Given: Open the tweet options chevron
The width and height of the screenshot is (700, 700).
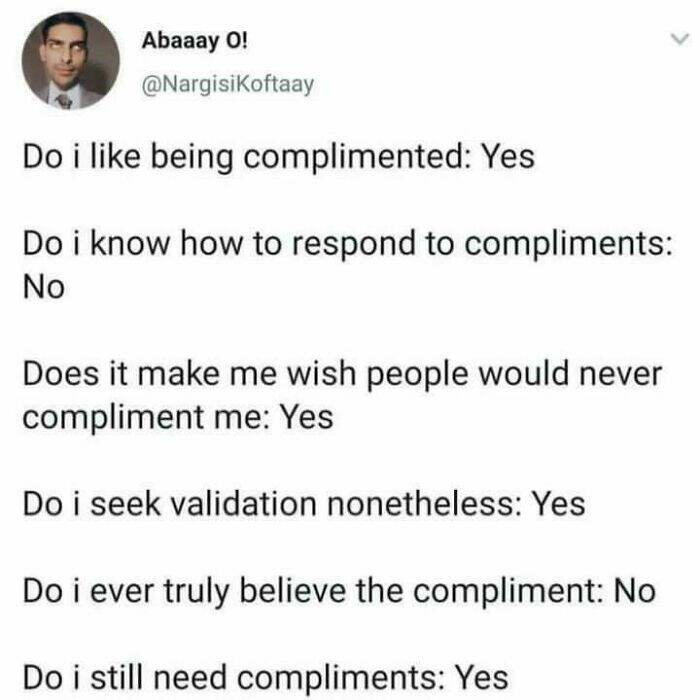Looking at the screenshot, I should click(680, 40).
